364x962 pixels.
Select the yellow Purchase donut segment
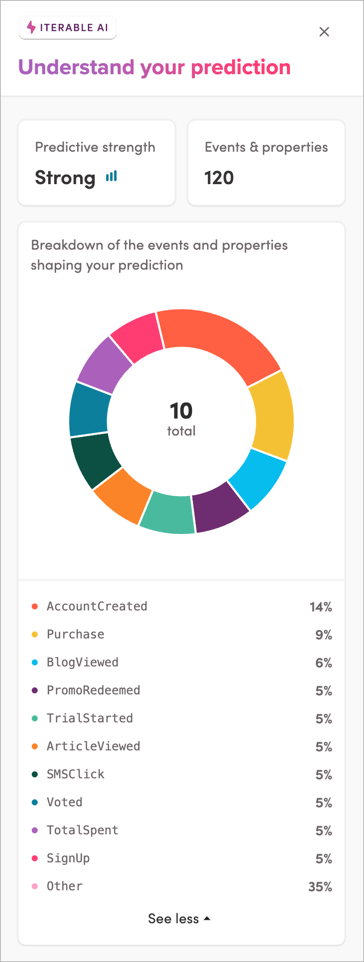[272, 416]
